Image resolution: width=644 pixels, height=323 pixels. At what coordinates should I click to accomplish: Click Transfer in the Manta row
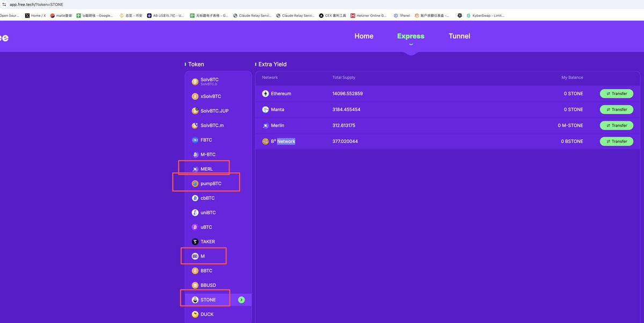pyautogui.click(x=617, y=110)
